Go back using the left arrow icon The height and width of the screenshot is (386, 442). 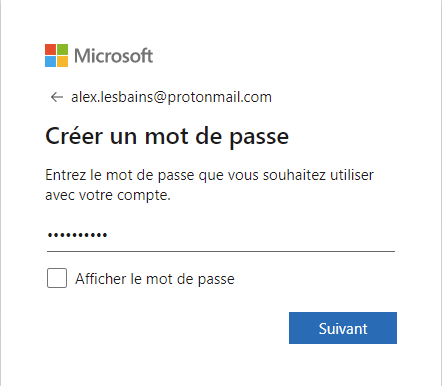tap(57, 97)
